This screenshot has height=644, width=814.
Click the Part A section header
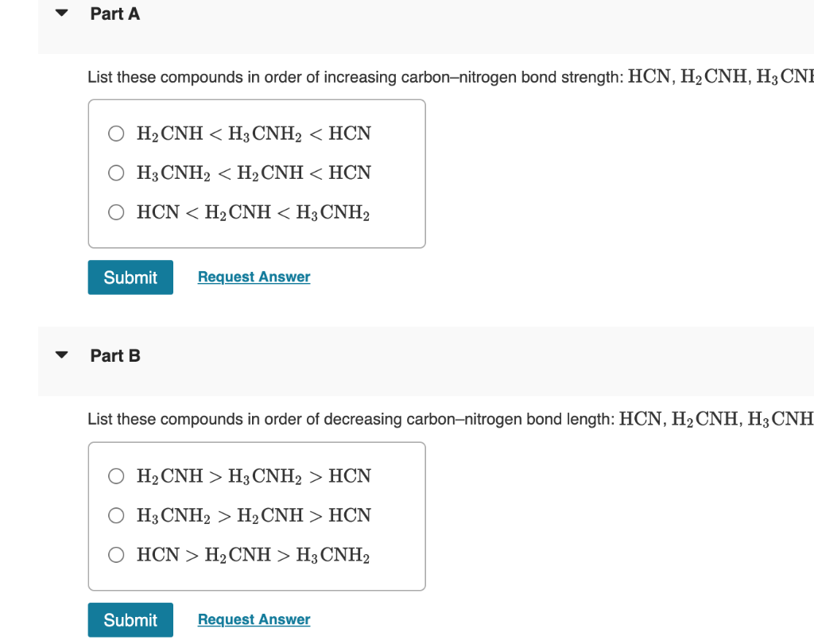[114, 14]
